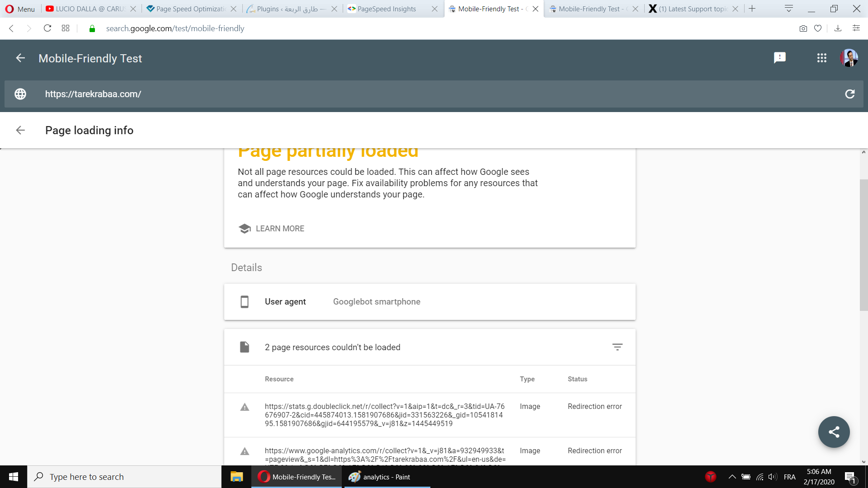
Task: Open a new browser tab
Action: pyautogui.click(x=752, y=9)
